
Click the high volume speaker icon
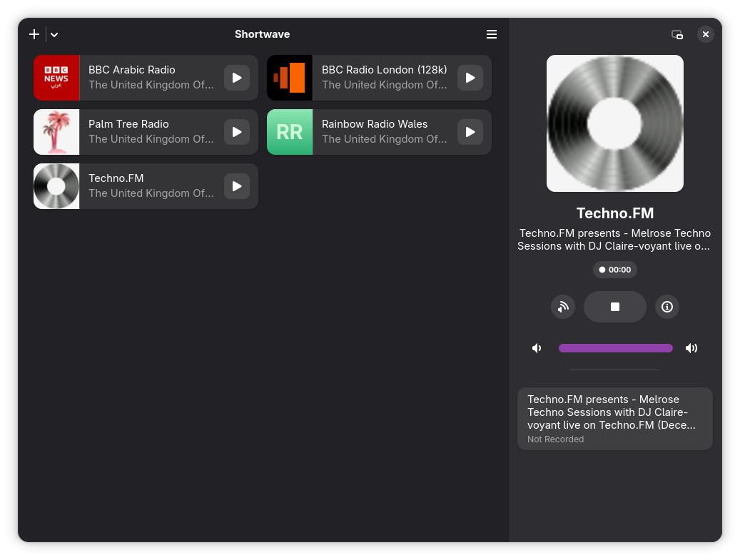click(691, 348)
